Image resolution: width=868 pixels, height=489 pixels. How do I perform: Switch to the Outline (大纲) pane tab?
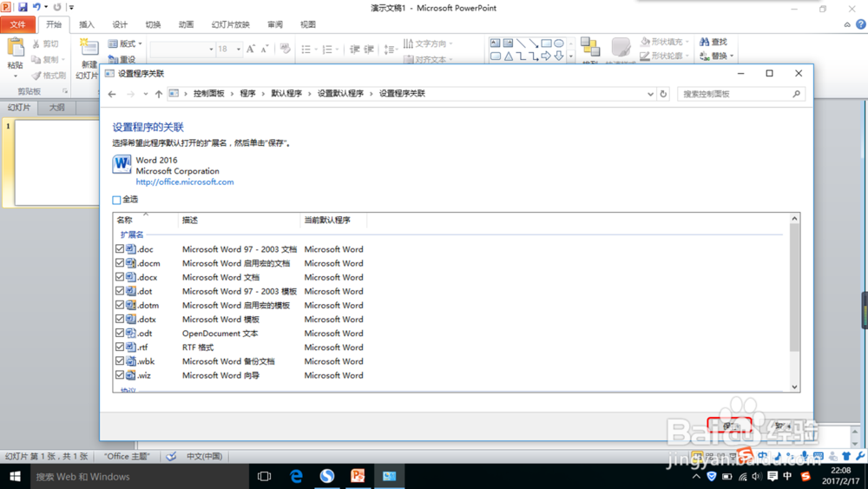(57, 108)
